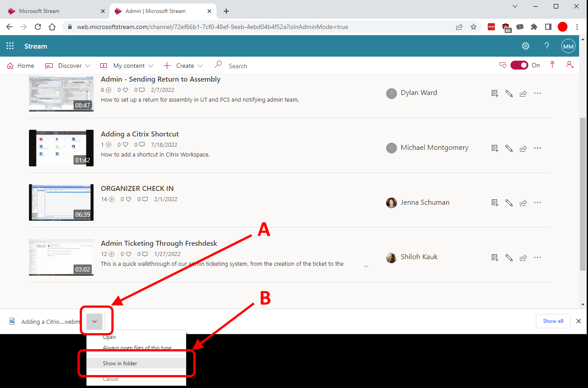Share the Admin Ticketing Through Freshdesk video

tap(523, 257)
